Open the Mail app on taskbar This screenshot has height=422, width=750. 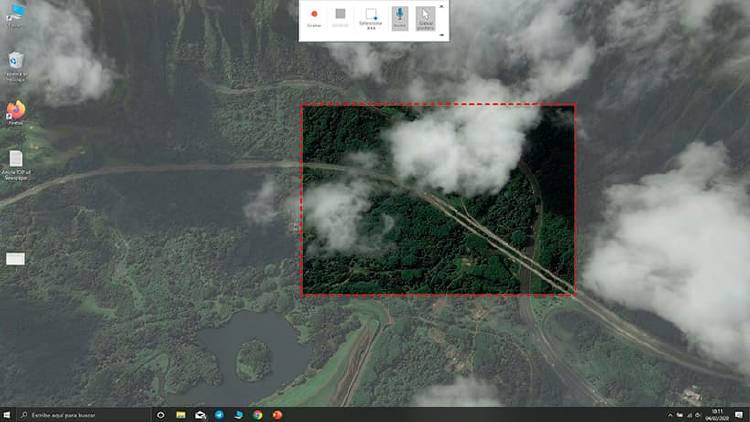point(201,414)
